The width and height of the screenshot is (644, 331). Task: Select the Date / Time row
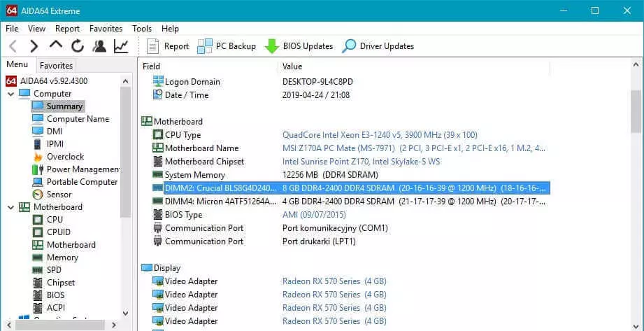(x=351, y=95)
